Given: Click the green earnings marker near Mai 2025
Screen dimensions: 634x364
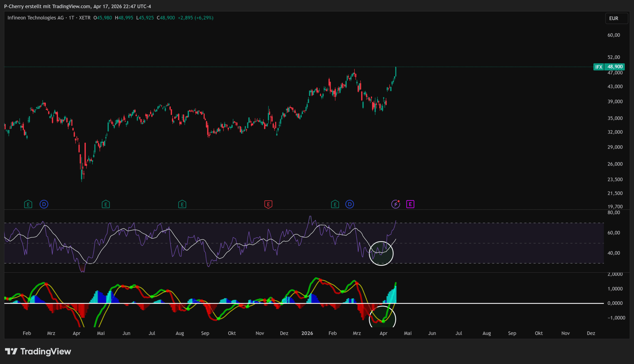Looking at the screenshot, I should pyautogui.click(x=106, y=204).
